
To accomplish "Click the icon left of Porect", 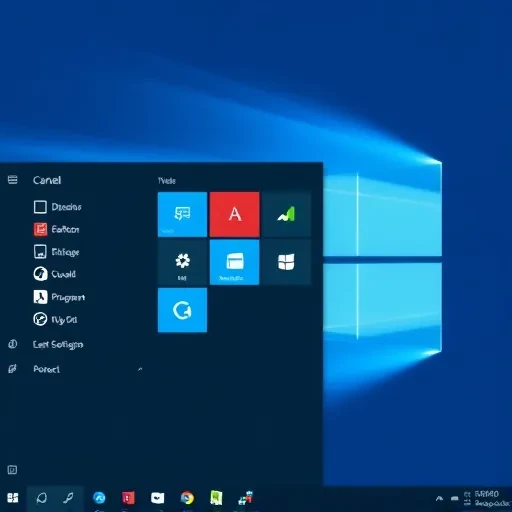I will point(12,369).
